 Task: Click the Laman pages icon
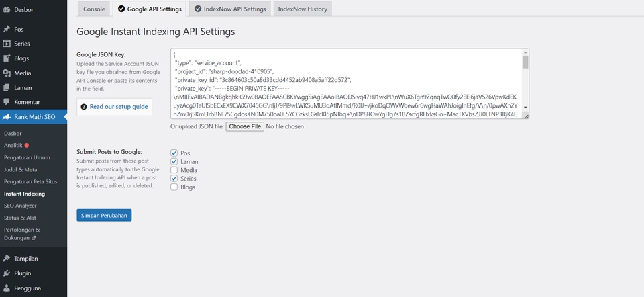click(6, 87)
